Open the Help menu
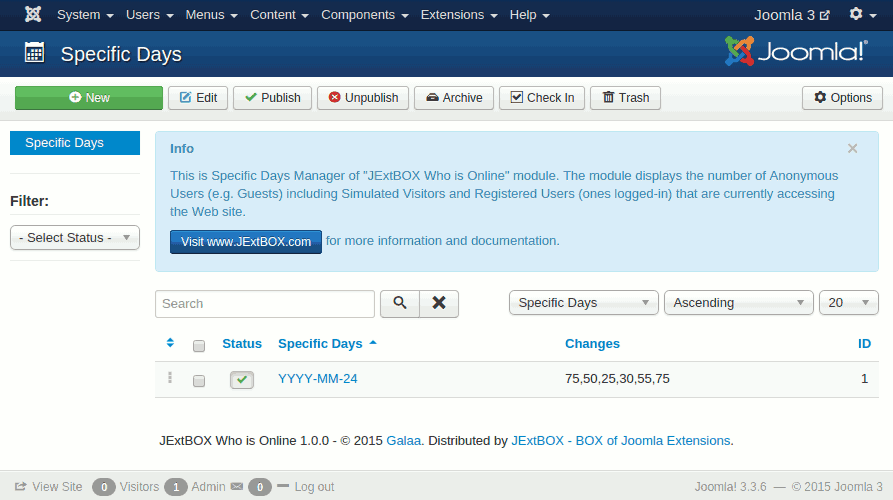Screen dimensions: 893x500 pyautogui.click(x=529, y=15)
